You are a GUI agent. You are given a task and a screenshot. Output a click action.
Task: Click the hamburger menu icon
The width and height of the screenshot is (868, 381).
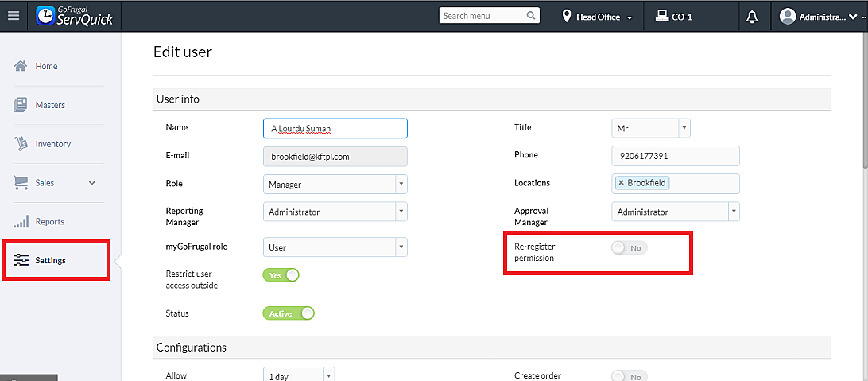point(14,16)
